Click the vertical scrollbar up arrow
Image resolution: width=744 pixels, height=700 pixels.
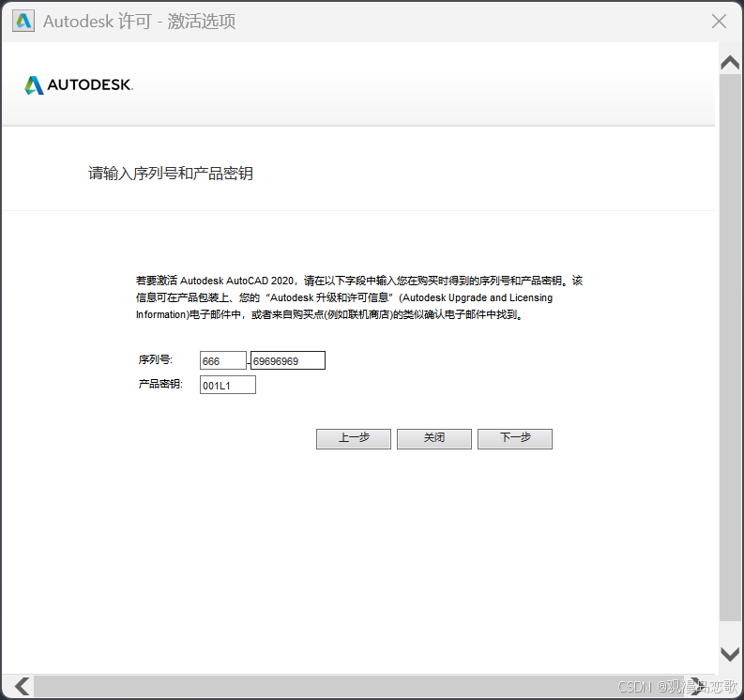730,63
